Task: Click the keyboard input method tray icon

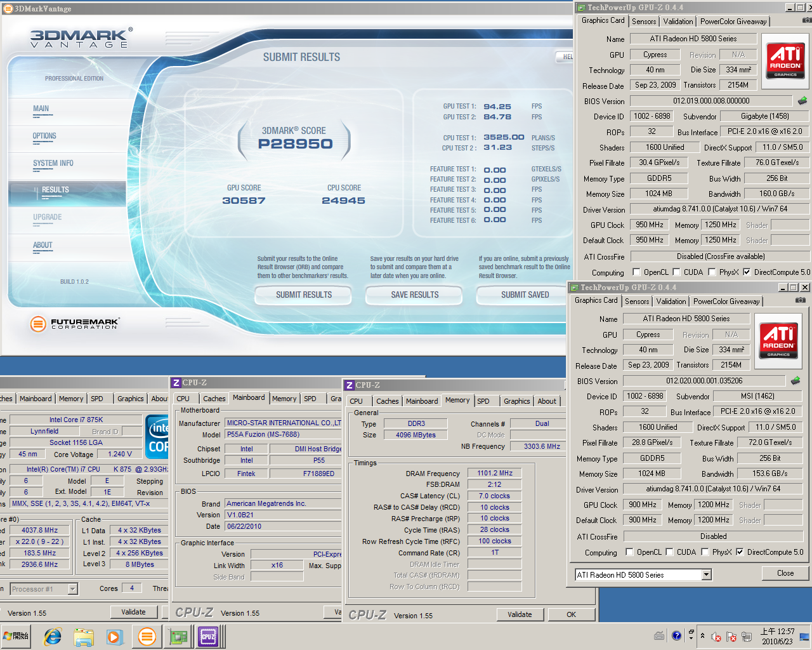Action: [659, 635]
